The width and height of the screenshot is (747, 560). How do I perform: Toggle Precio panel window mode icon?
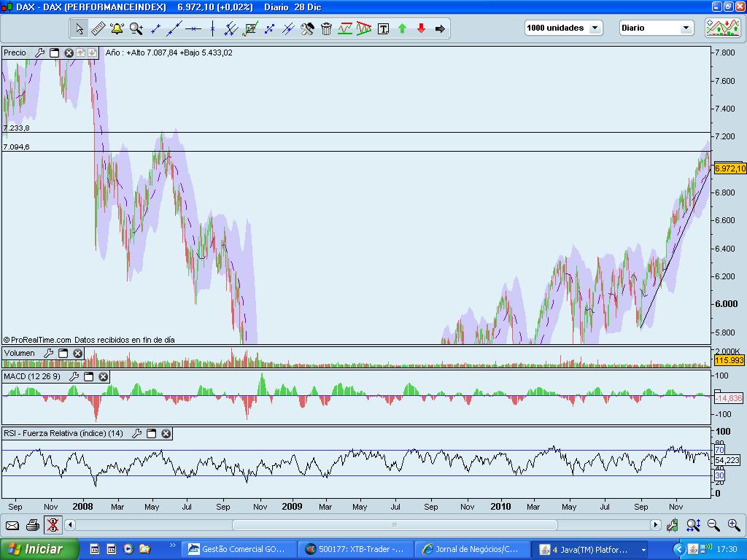[x=54, y=52]
